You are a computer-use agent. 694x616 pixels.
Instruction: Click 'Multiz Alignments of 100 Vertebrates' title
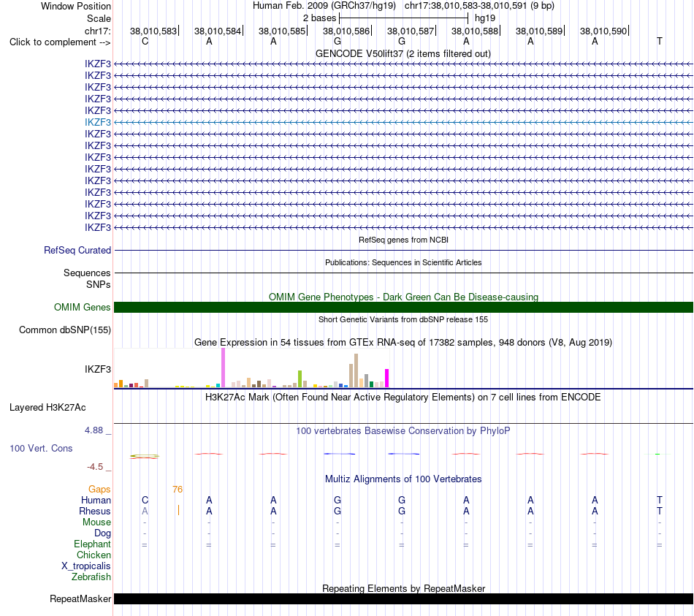403,479
